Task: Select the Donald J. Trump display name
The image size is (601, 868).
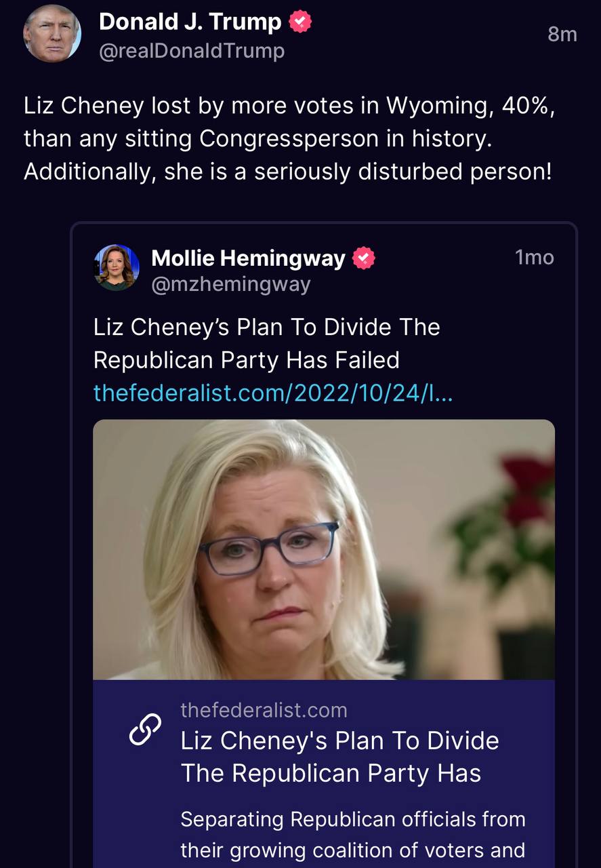Action: click(x=190, y=22)
